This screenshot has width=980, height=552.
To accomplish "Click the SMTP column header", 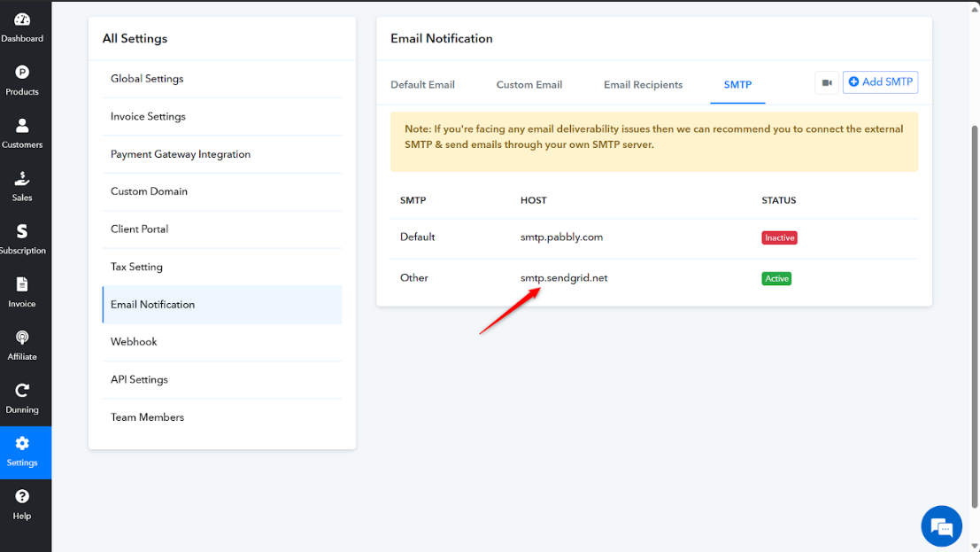I will pos(413,200).
